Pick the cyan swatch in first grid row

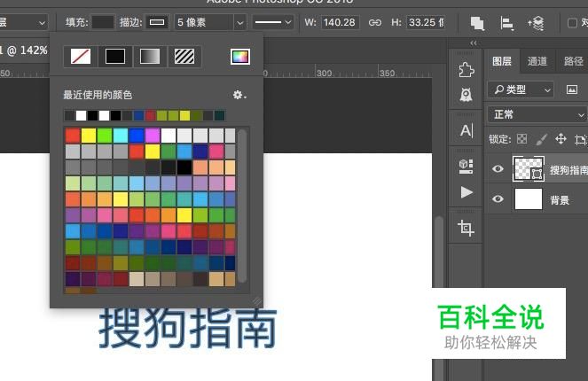click(x=121, y=136)
